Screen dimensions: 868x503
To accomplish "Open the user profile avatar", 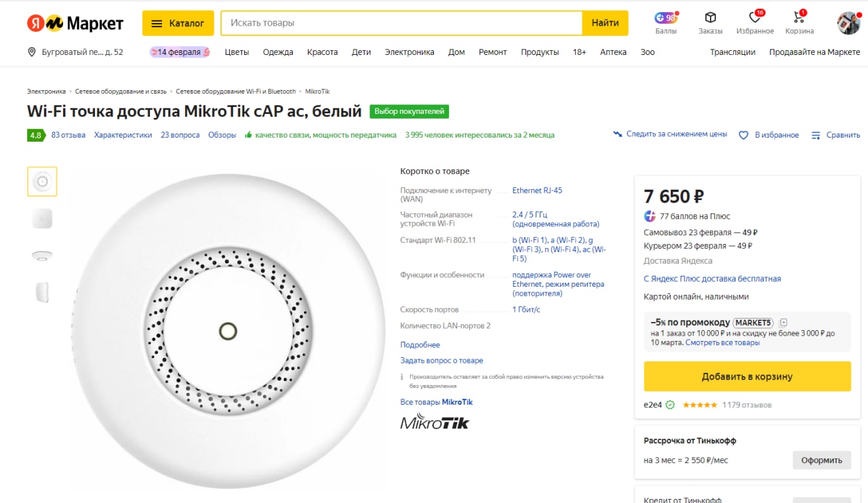I will [848, 23].
